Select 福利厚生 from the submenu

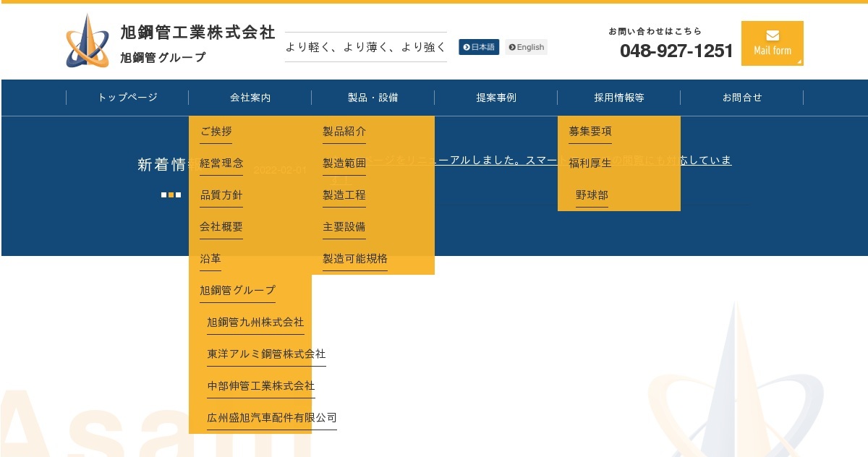(590, 163)
